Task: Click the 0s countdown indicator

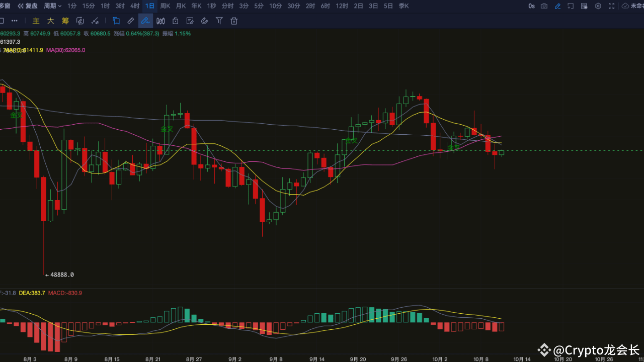Action: coord(532,6)
